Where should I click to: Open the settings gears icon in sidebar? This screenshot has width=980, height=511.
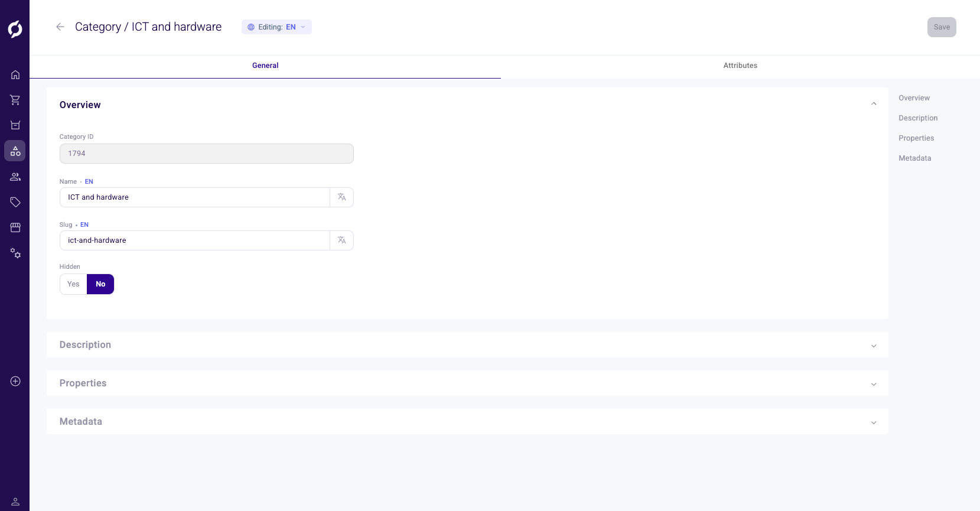(15, 253)
